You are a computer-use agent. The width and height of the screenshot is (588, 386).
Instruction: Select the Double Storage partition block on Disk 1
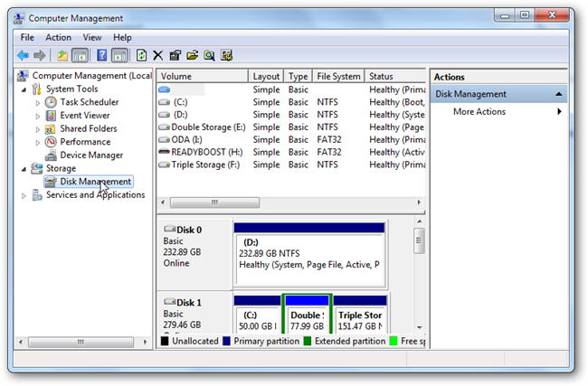(308, 314)
